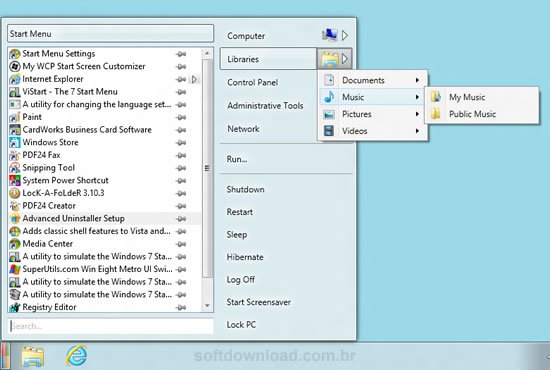This screenshot has height=370, width=550.
Task: Click the LocK-A-FoLdeR icon
Action: [15, 193]
